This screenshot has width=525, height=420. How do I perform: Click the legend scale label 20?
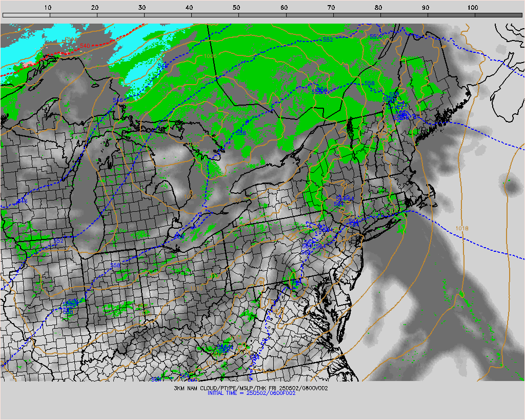point(95,8)
